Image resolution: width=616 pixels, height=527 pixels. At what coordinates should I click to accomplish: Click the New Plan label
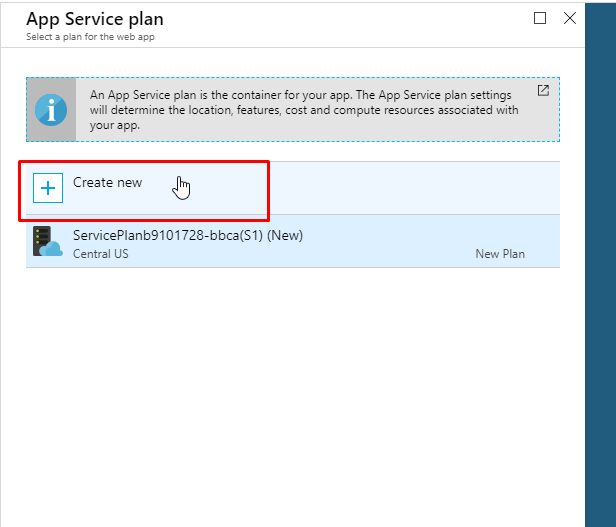coord(500,254)
